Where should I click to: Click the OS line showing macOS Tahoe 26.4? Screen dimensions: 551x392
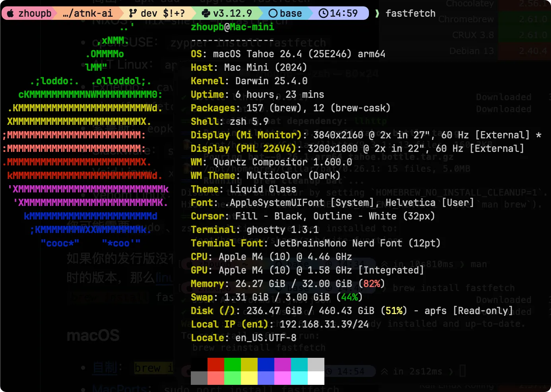point(288,54)
